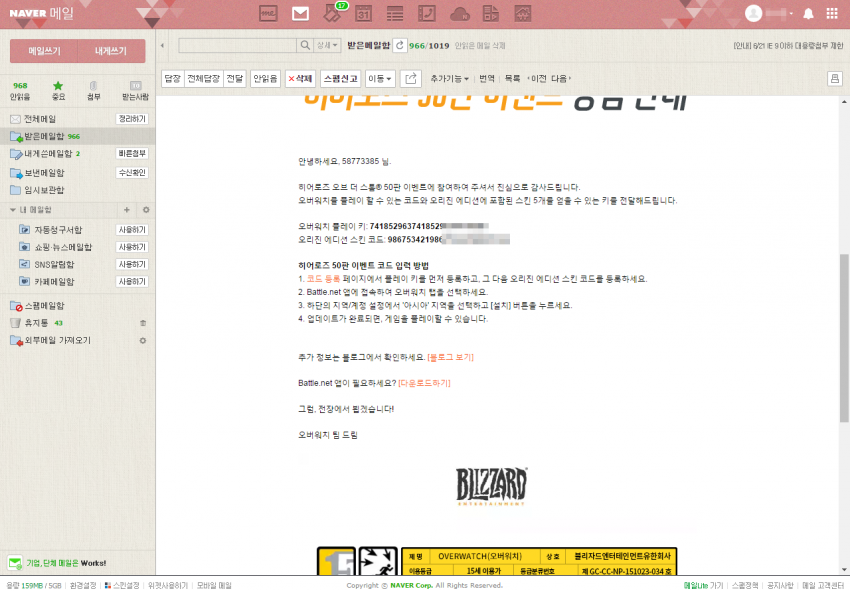Click inside the mail search field
Image resolution: width=850 pixels, height=591 pixels.
pyautogui.click(x=237, y=45)
